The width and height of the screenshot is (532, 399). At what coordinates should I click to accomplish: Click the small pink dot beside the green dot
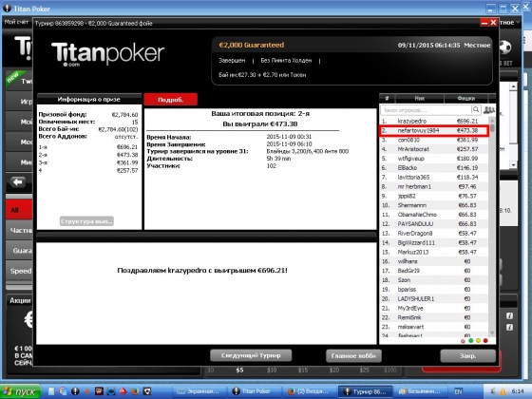[x=464, y=341]
